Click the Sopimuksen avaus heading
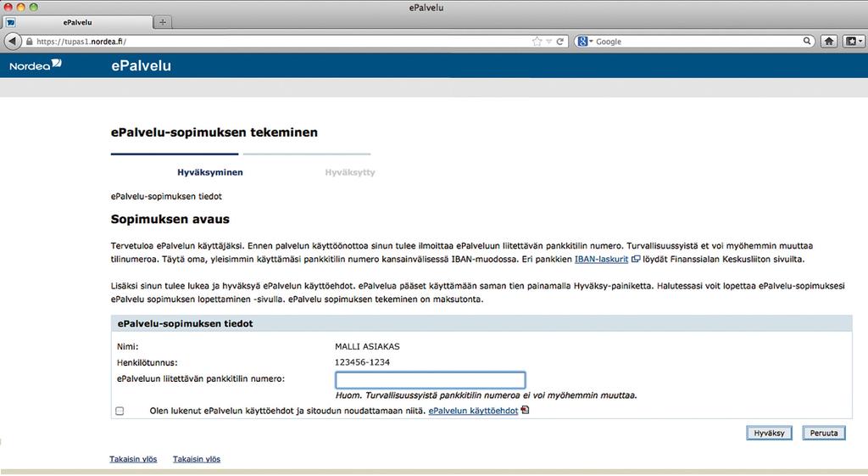The height and width of the screenshot is (476, 868). (170, 220)
